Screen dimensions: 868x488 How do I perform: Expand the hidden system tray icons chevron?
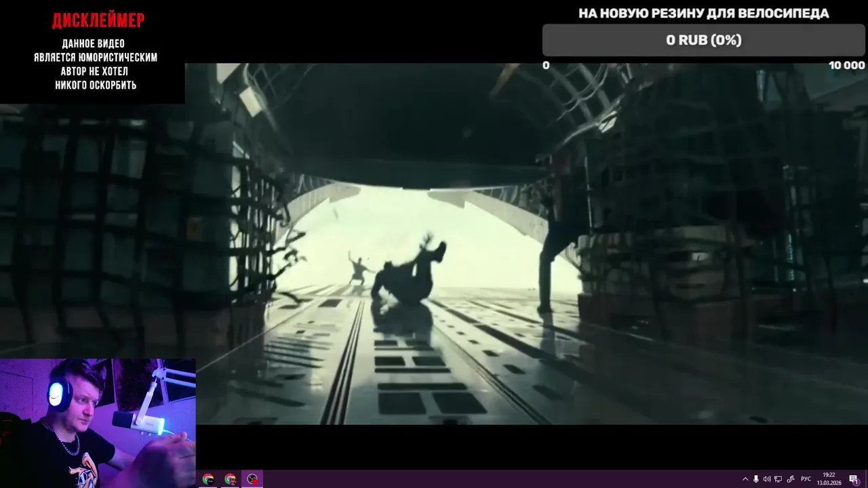click(745, 479)
